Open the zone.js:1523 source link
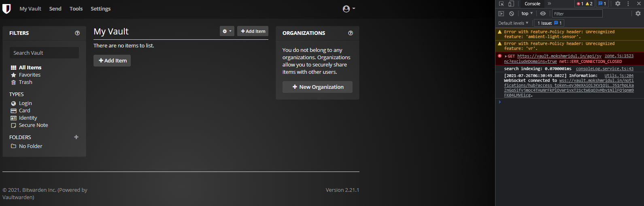Image resolution: width=644 pixels, height=206 pixels. [619, 56]
